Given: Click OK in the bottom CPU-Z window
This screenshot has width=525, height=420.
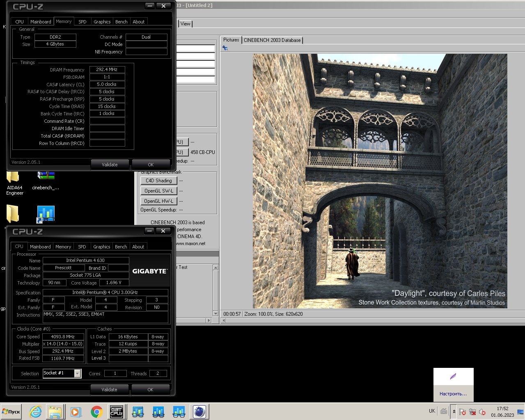Looking at the screenshot, I should click(x=150, y=390).
